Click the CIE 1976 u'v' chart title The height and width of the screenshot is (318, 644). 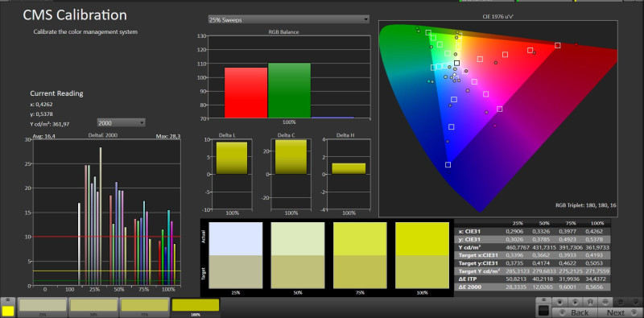point(497,17)
